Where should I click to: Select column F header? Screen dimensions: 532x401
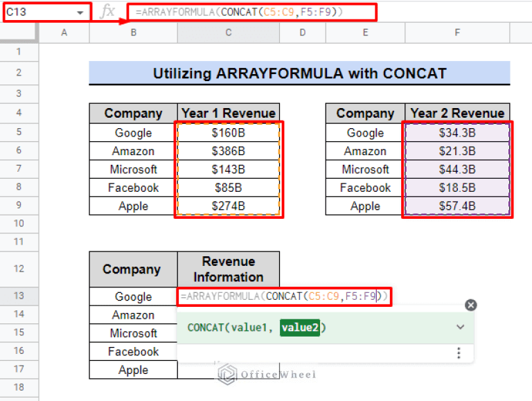pyautogui.click(x=457, y=33)
